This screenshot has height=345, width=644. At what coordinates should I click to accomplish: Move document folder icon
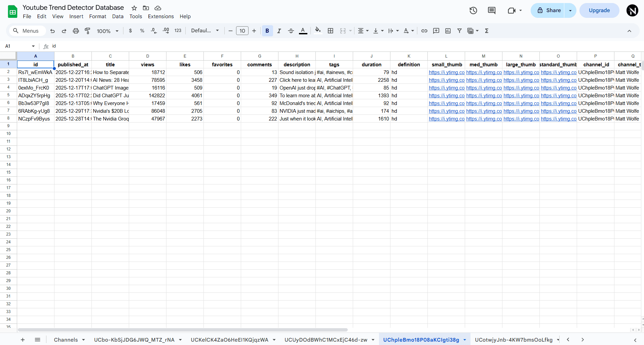(x=146, y=8)
